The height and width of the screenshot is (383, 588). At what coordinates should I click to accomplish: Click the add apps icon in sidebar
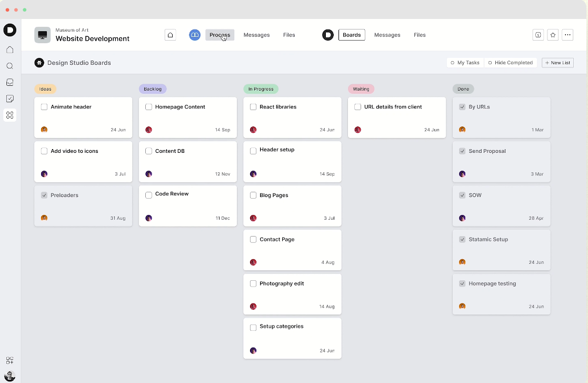click(x=10, y=360)
